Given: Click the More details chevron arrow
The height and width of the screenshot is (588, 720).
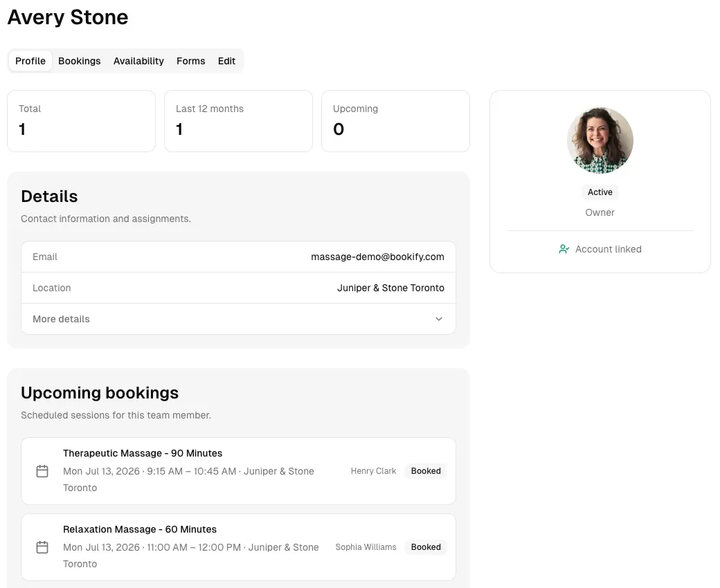Looking at the screenshot, I should [439, 319].
